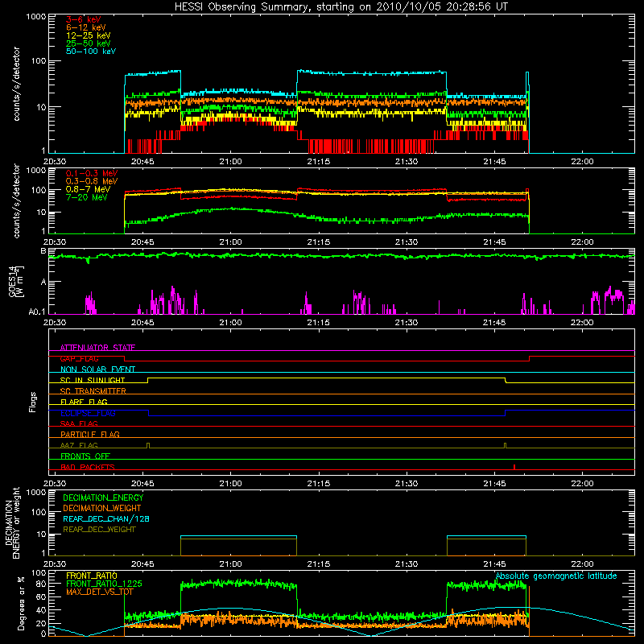Click the Absolute geomagnetic latitude label
Image resolution: width=644 pixels, height=644 pixels.
point(556,576)
